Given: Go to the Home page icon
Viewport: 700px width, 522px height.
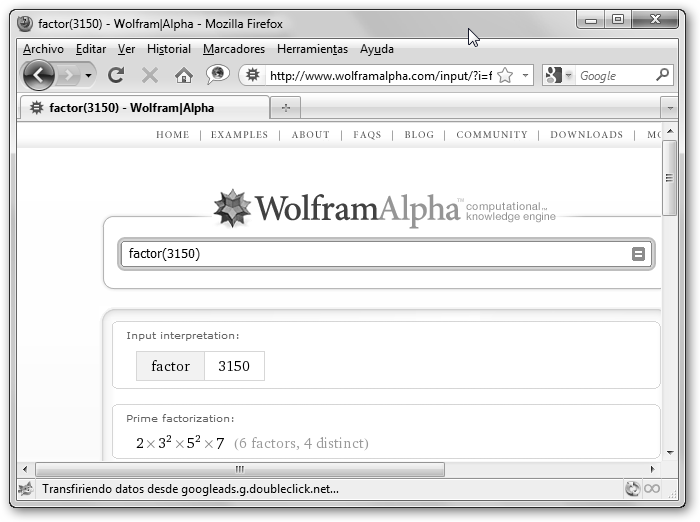Looking at the screenshot, I should (183, 75).
